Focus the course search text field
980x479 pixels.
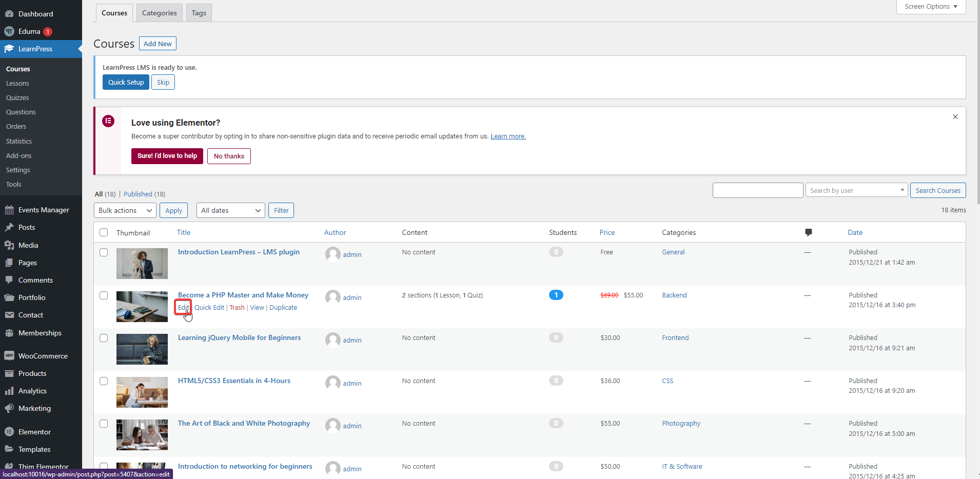[758, 190]
